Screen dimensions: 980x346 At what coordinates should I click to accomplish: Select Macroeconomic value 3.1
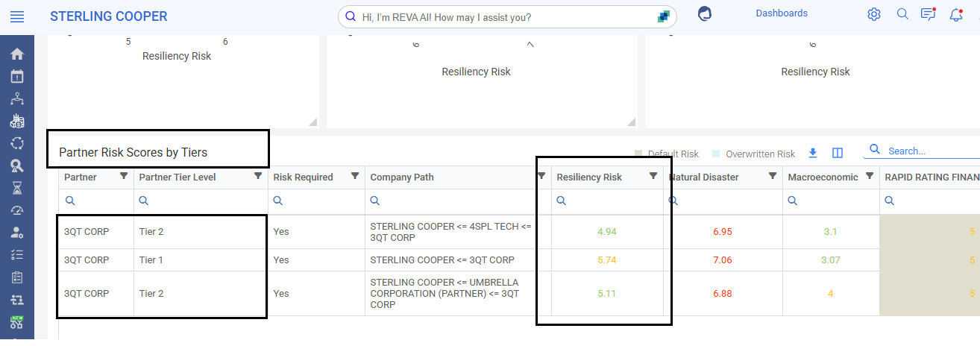click(x=831, y=232)
